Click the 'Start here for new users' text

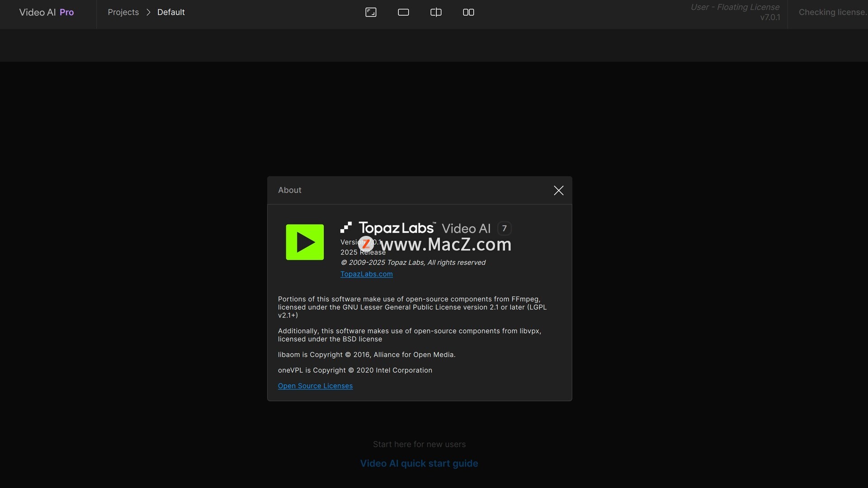(419, 445)
